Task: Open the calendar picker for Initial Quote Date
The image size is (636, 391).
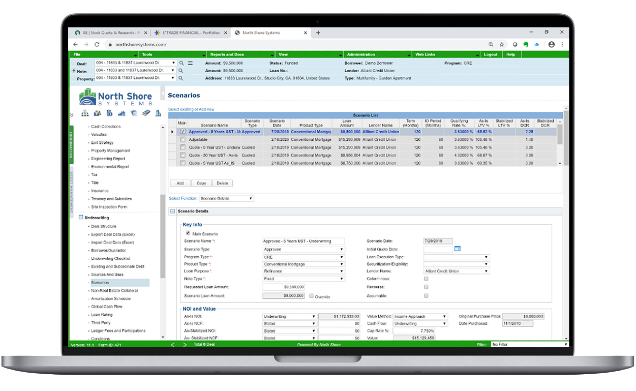Action: click(x=458, y=249)
